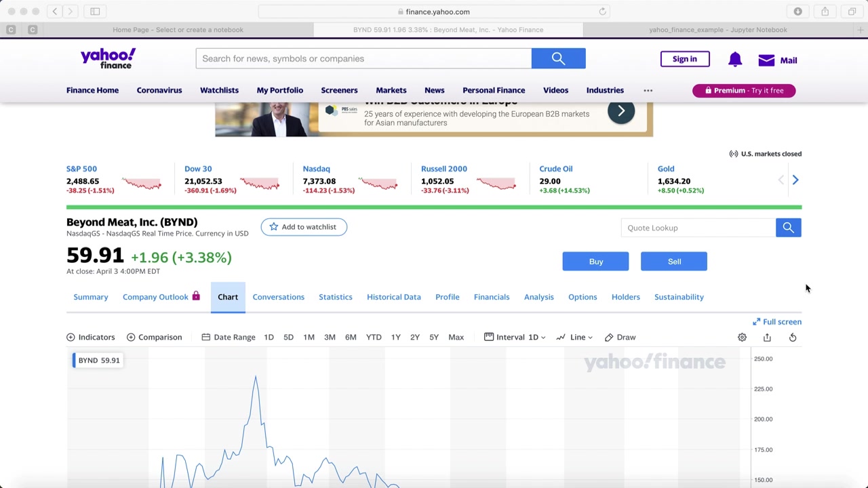
Task: Open the notifications bell
Action: (x=735, y=60)
